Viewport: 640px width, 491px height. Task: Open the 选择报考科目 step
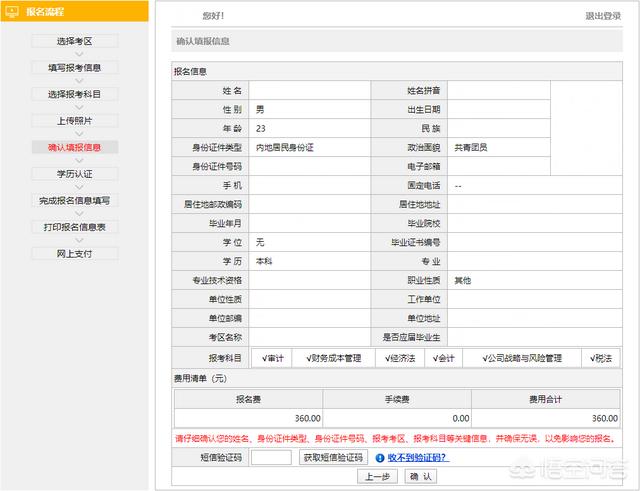74,94
